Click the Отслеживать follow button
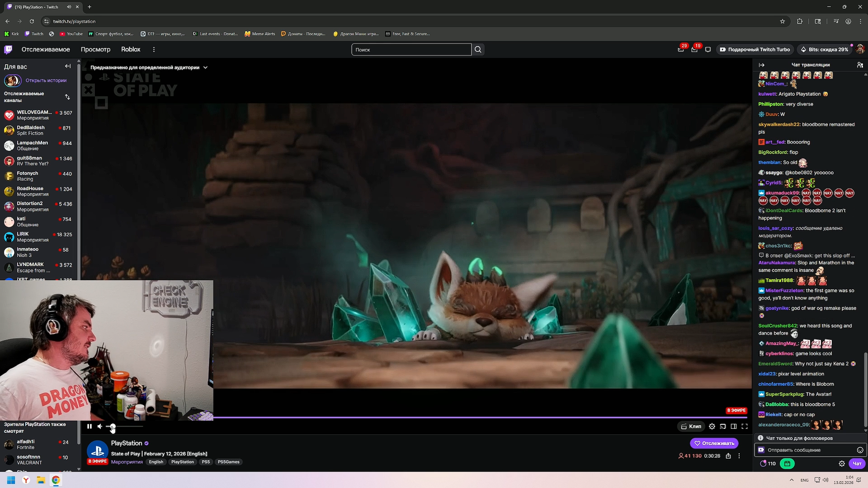 714,443
